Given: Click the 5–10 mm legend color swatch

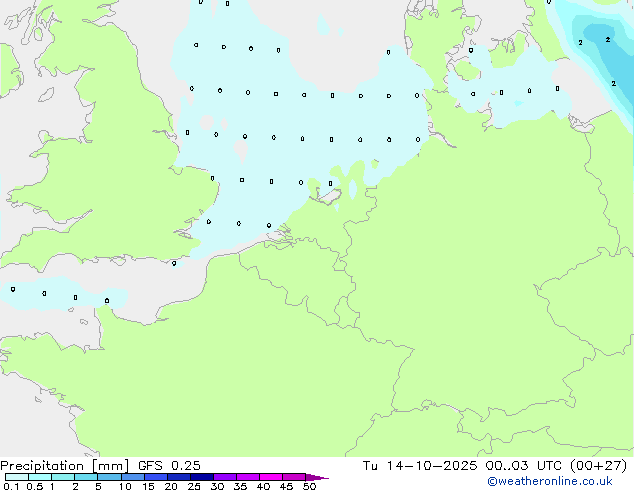Looking at the screenshot, I should [x=109, y=477].
